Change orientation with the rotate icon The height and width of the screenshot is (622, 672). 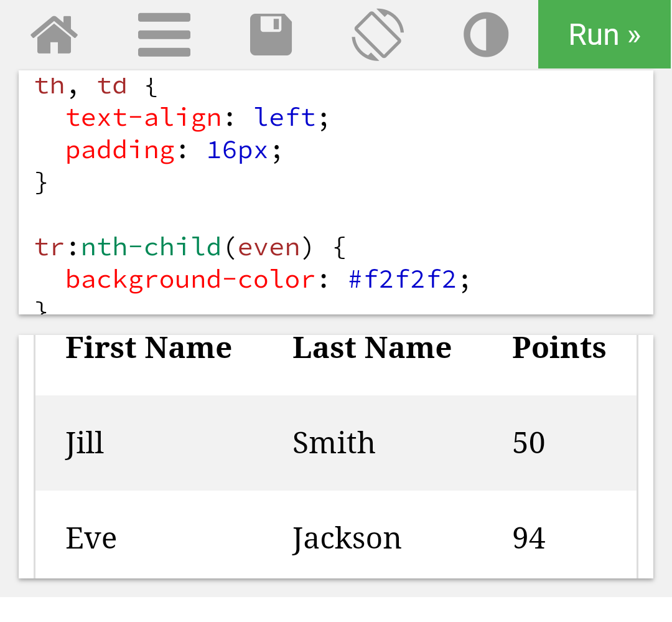coord(378,34)
